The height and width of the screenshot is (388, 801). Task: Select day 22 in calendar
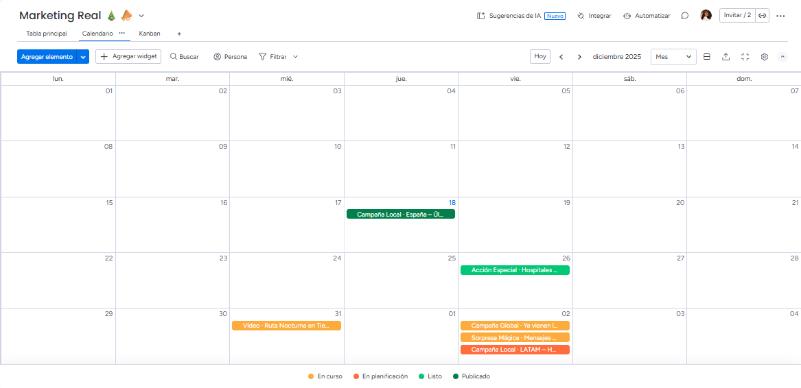tap(108, 258)
